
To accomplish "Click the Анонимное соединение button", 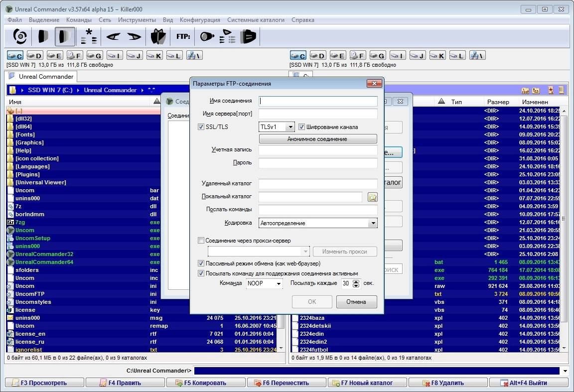I will (x=318, y=138).
